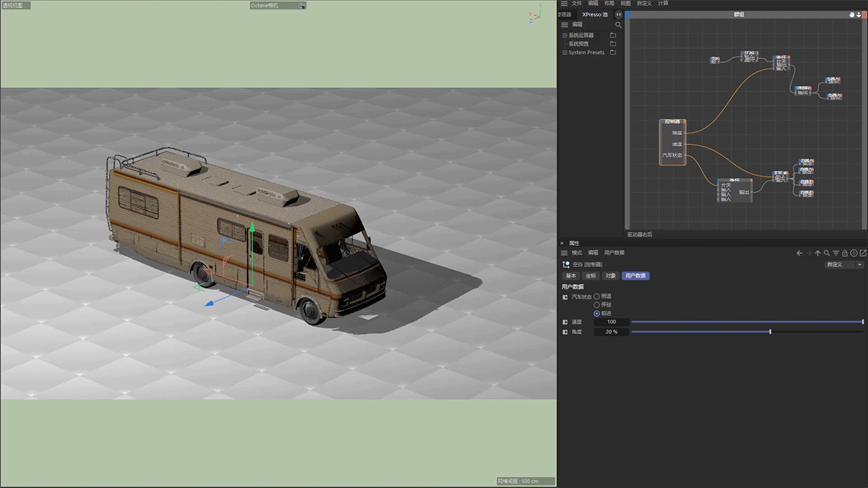
Task: Open the Octane相机 dropdown in viewport
Action: click(278, 5)
